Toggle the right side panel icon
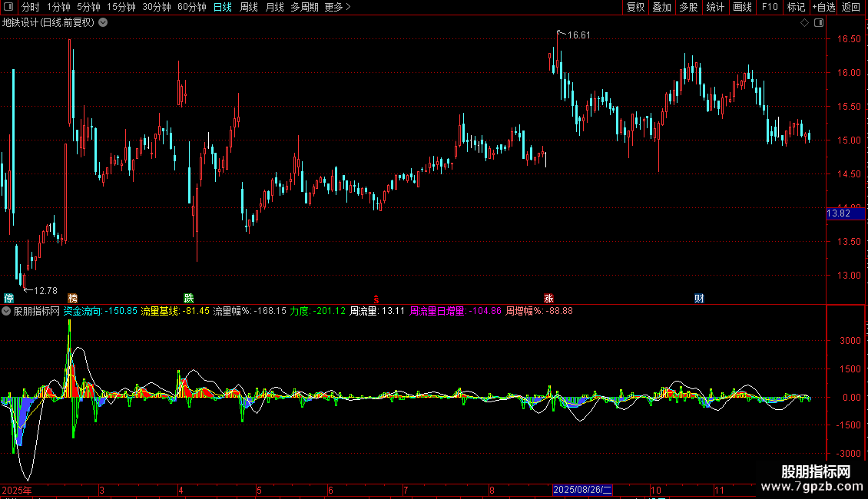Image resolution: width=868 pixels, height=499 pixels. [819, 23]
